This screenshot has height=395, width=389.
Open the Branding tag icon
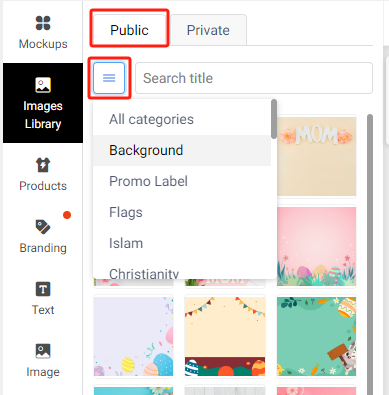[x=43, y=227]
